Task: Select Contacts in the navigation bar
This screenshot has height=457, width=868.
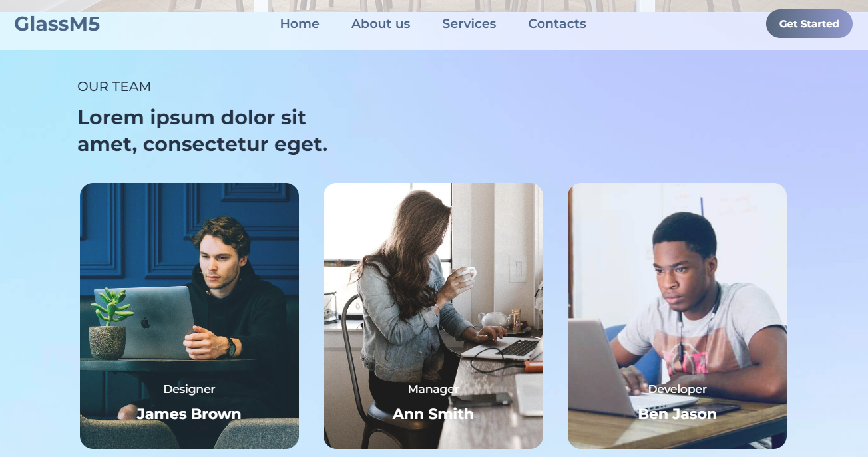Action: coord(557,24)
